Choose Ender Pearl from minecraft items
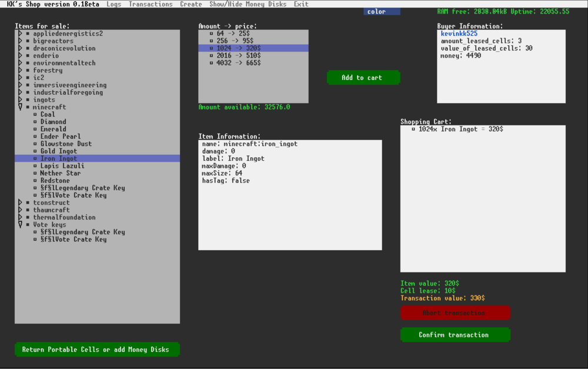This screenshot has height=369, width=588. pos(60,137)
